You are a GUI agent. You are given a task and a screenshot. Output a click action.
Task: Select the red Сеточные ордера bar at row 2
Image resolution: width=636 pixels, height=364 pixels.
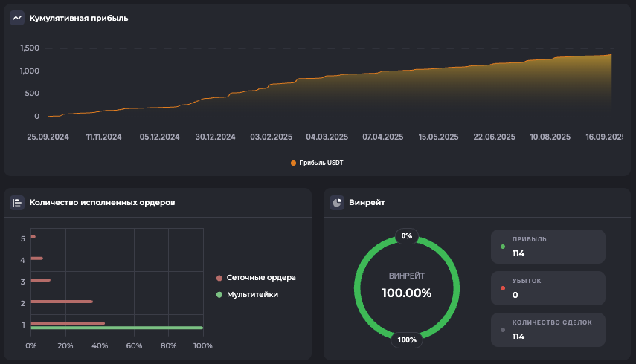click(x=62, y=302)
